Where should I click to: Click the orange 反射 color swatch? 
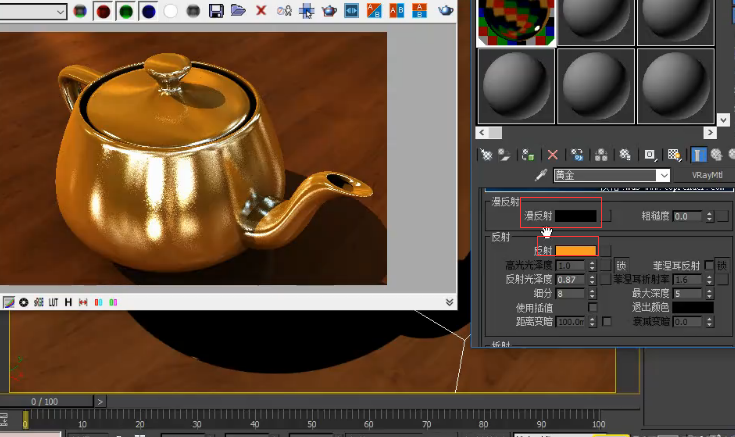(576, 251)
